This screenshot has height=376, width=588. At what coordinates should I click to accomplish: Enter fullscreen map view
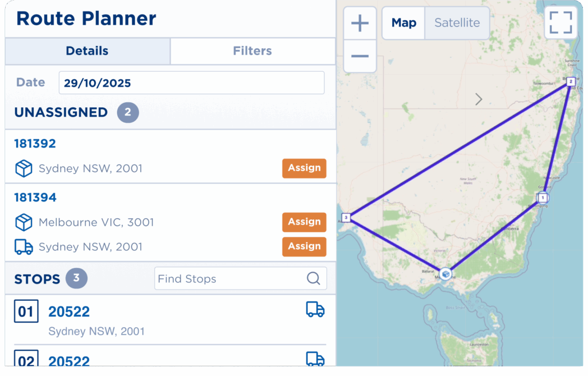560,23
